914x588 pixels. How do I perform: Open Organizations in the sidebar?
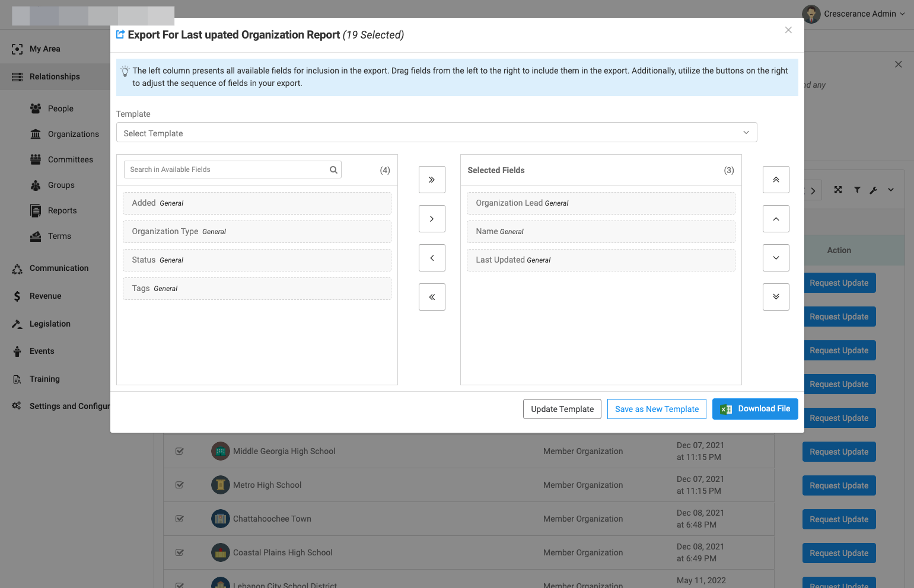click(x=74, y=134)
